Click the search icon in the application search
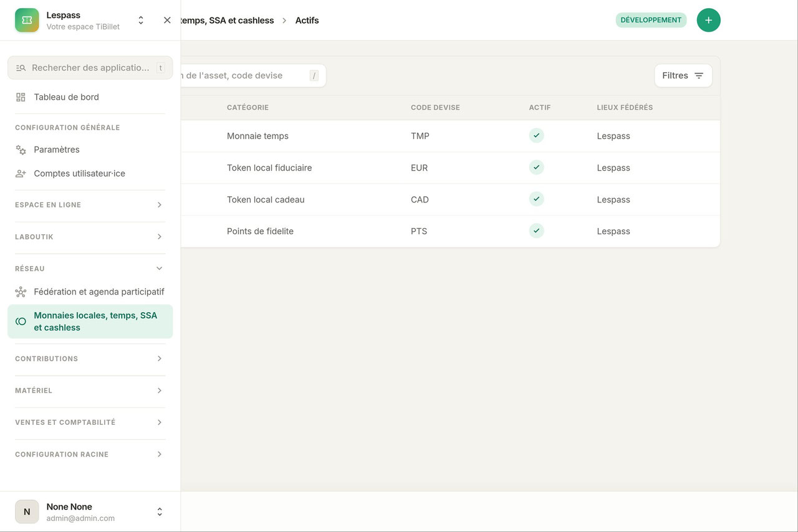This screenshot has height=532, width=798. click(x=21, y=68)
